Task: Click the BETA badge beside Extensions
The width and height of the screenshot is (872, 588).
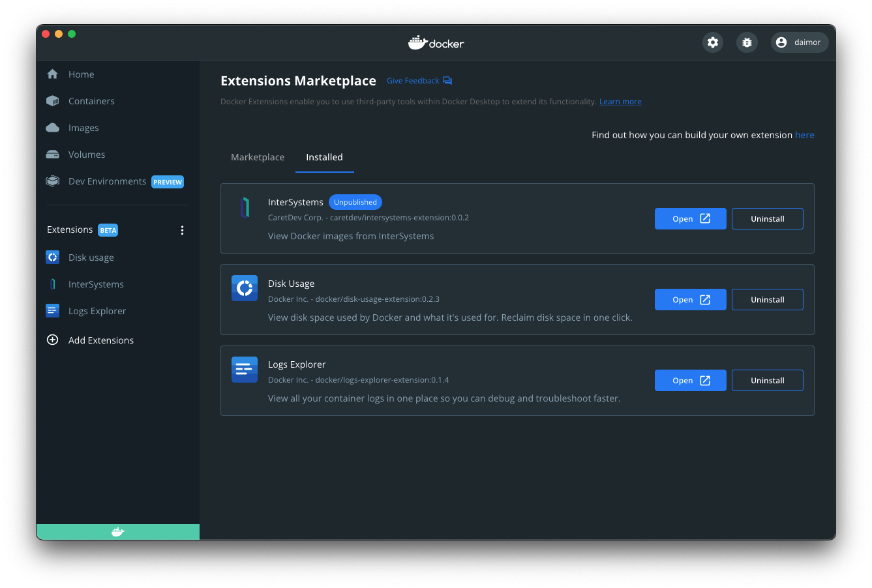Action: point(108,230)
